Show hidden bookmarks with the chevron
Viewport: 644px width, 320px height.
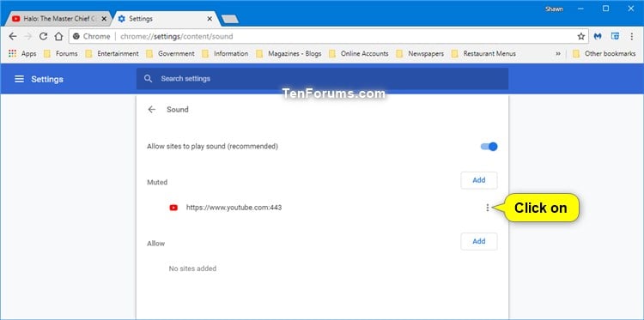click(558, 54)
